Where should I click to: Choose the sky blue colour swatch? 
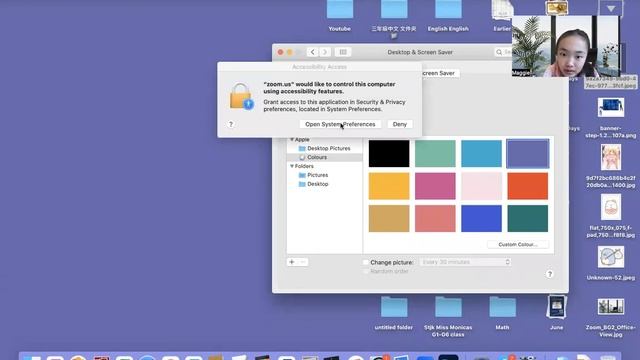click(x=482, y=153)
